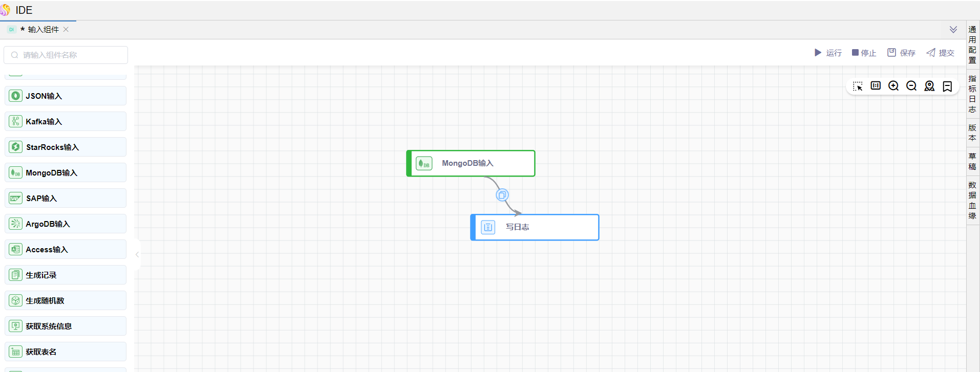
Task: Submit the flow via 提交
Action: (x=940, y=53)
